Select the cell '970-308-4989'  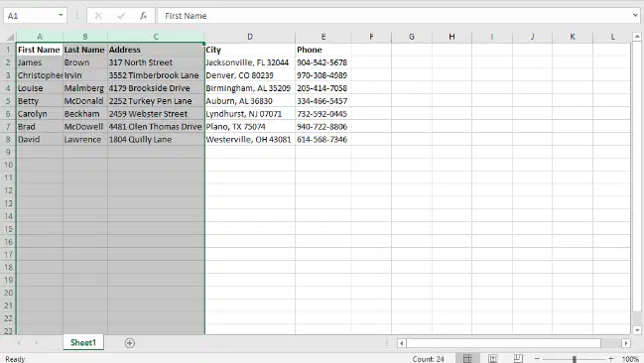tap(323, 75)
